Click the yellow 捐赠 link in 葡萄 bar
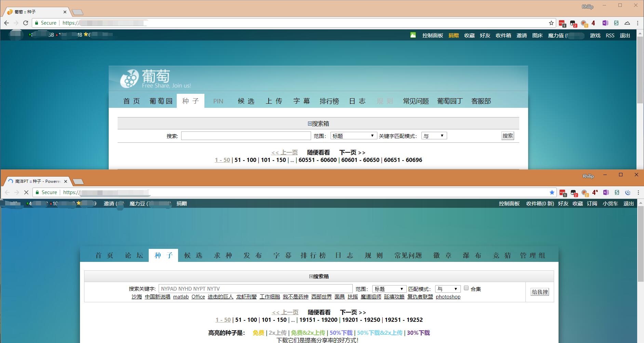Viewport: 644px width, 343px height. (x=454, y=35)
